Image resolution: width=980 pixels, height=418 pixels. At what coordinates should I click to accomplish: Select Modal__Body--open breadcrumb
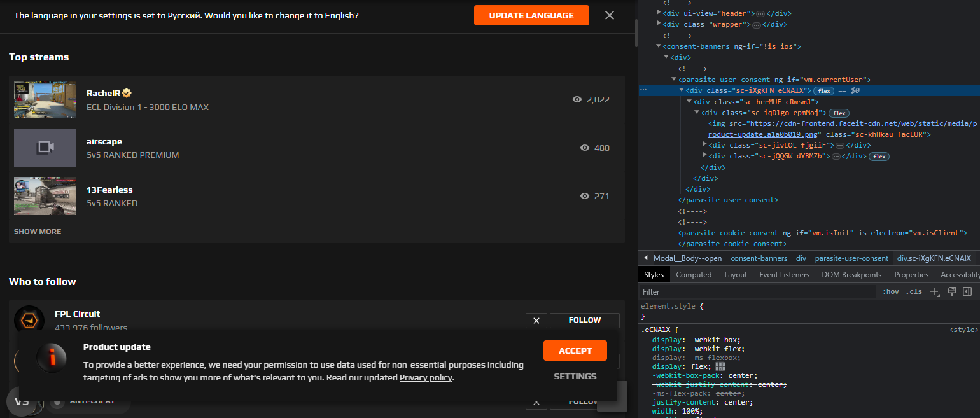687,258
